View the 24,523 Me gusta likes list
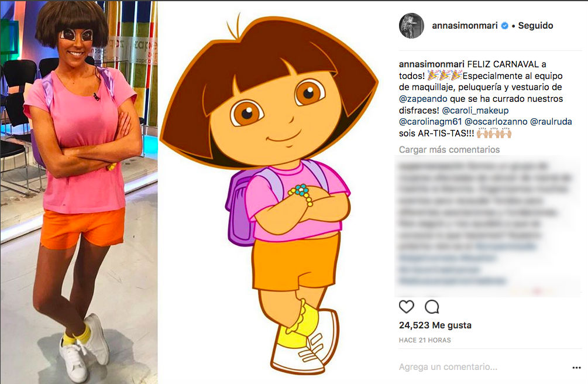588x384 pixels. tap(435, 325)
